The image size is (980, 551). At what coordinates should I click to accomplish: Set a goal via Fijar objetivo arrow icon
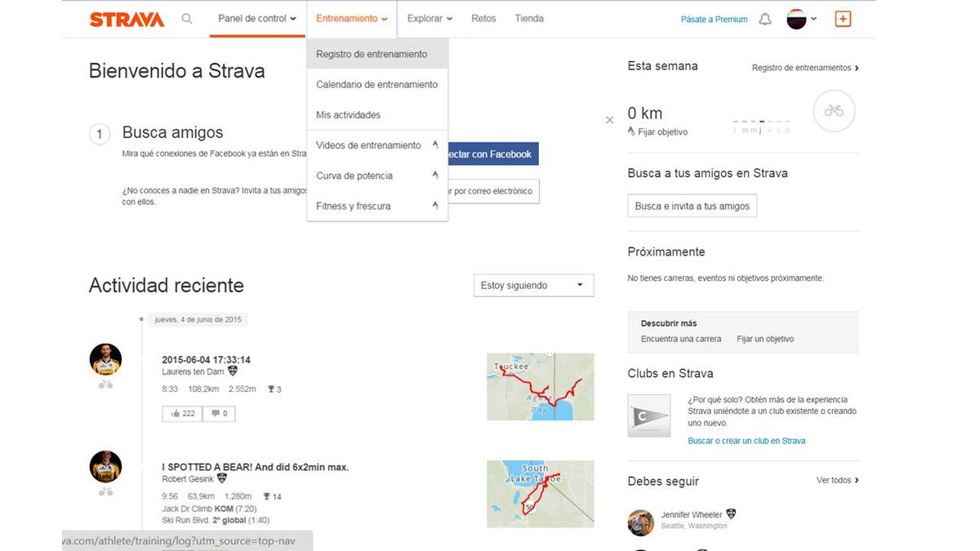[630, 131]
